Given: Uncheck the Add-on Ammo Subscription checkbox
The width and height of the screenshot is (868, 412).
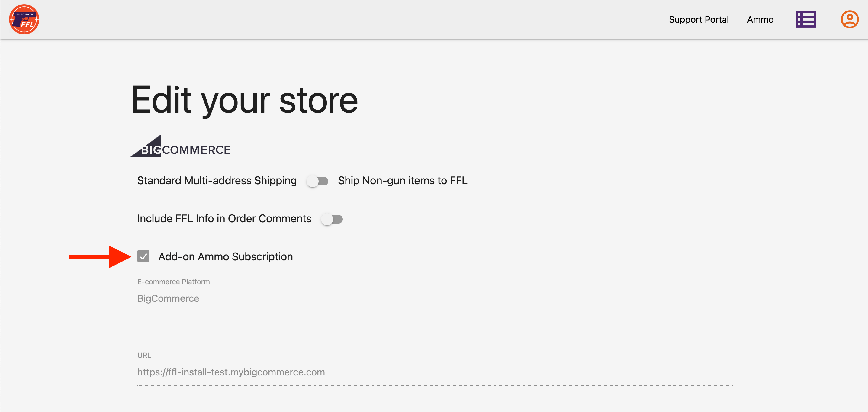Looking at the screenshot, I should click(143, 256).
